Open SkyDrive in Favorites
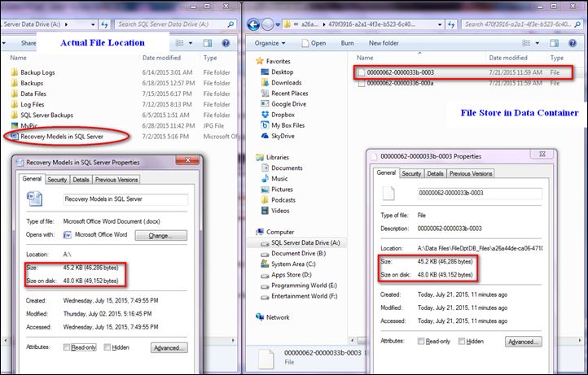The width and height of the screenshot is (588, 375). (283, 136)
